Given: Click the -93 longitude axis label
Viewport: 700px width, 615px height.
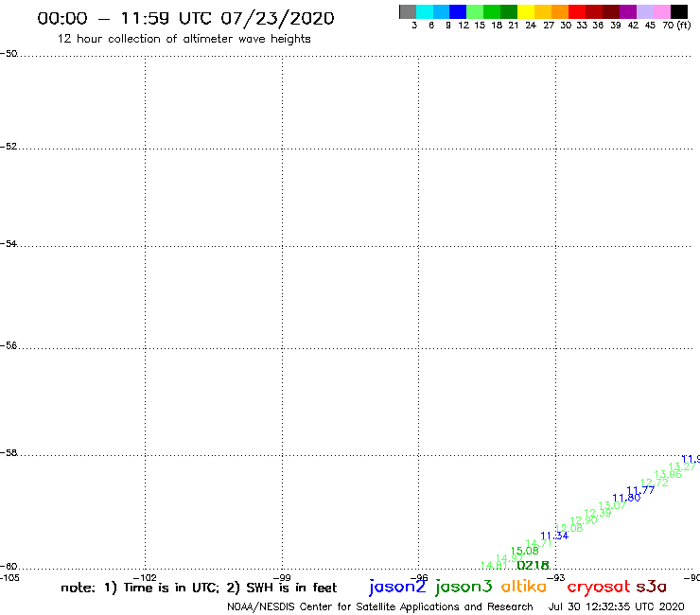Looking at the screenshot, I should [x=555, y=577].
